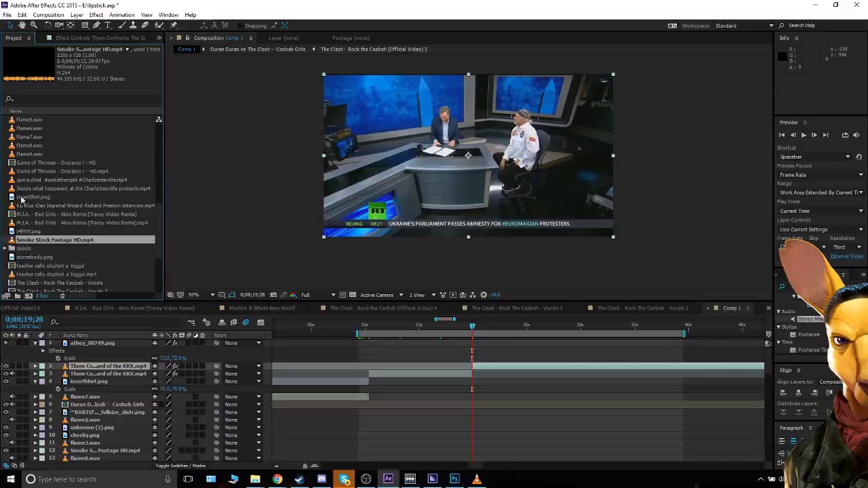
Task: Select the Pan Behind anchor tool
Action: point(71,25)
